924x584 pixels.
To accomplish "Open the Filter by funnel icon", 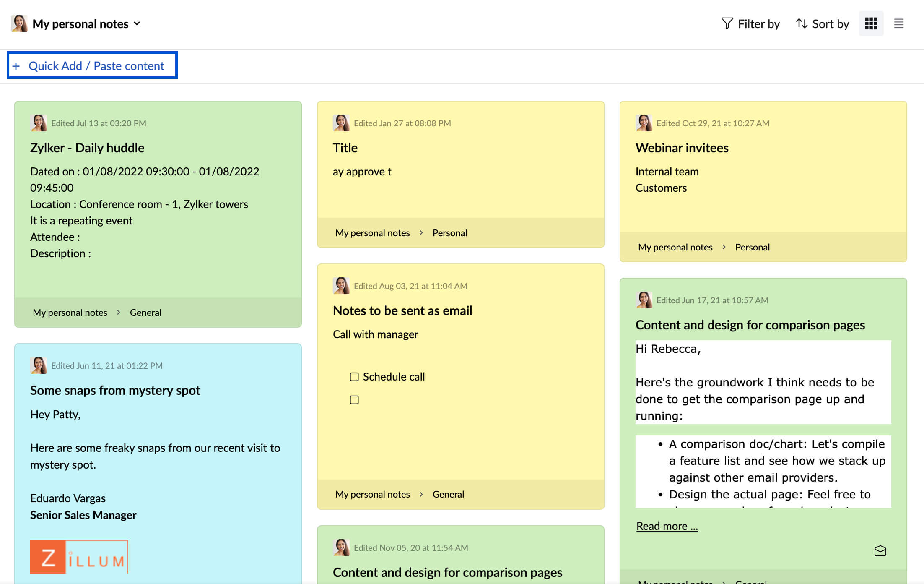I will [x=727, y=23].
